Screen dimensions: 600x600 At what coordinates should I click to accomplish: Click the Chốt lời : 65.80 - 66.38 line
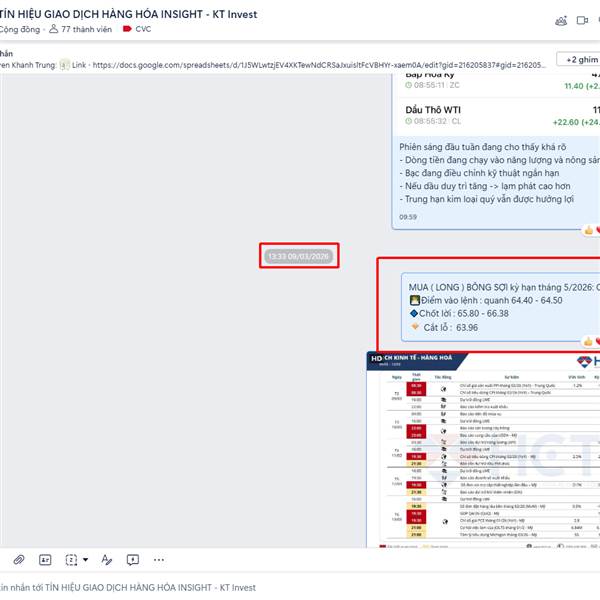[460, 313]
